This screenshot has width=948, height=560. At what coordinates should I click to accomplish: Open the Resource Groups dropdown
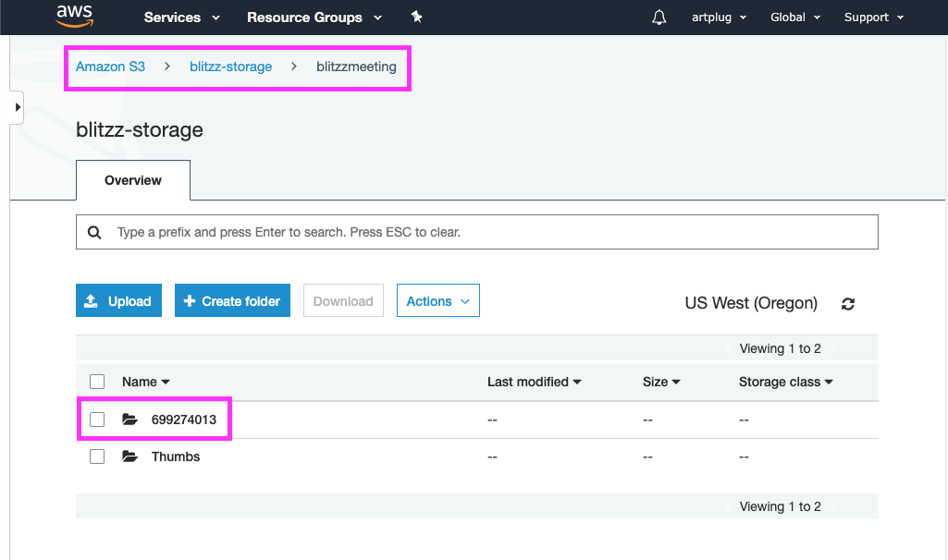coord(314,18)
